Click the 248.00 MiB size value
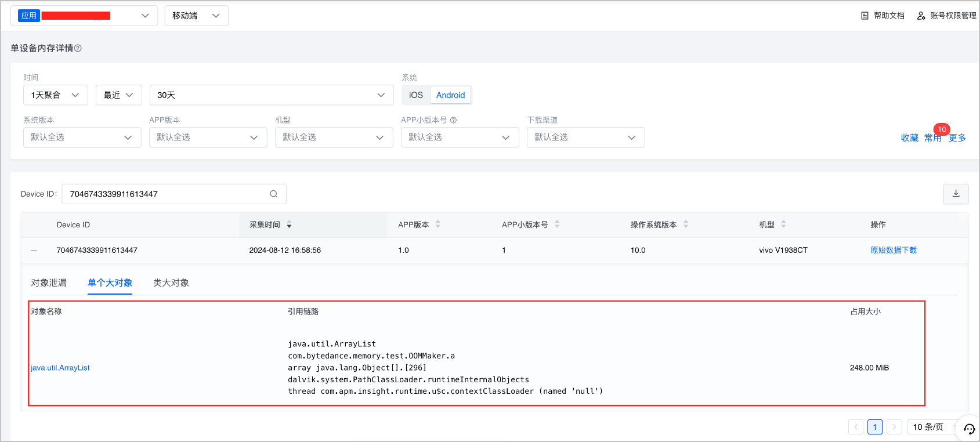The width and height of the screenshot is (980, 442). [869, 368]
